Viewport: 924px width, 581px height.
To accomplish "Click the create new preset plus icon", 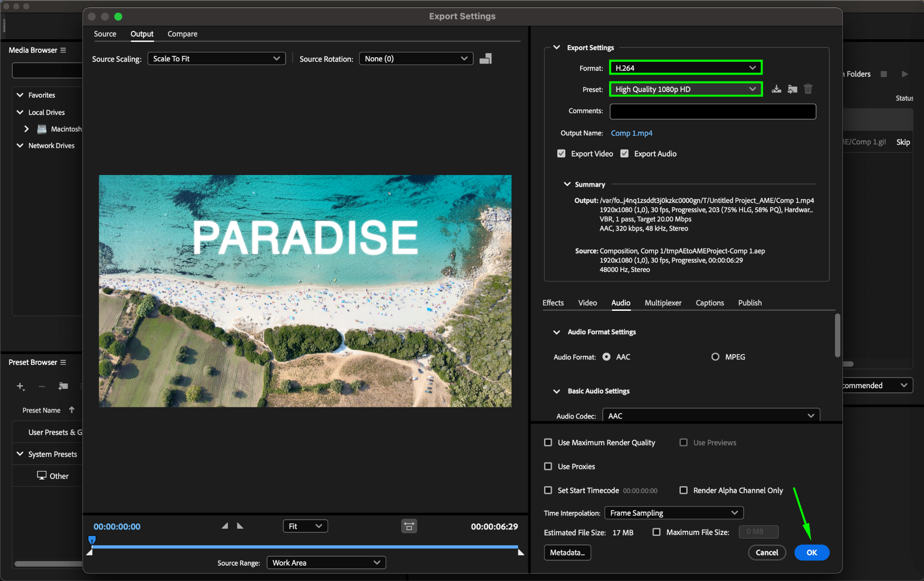I will pyautogui.click(x=20, y=386).
